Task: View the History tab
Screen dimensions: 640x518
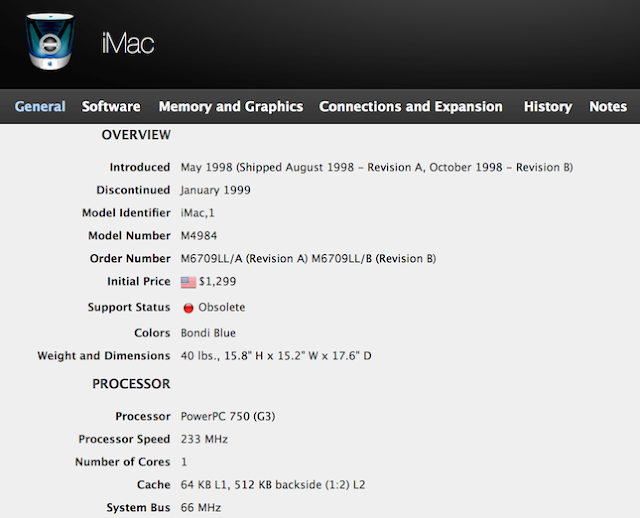Action: coord(548,107)
